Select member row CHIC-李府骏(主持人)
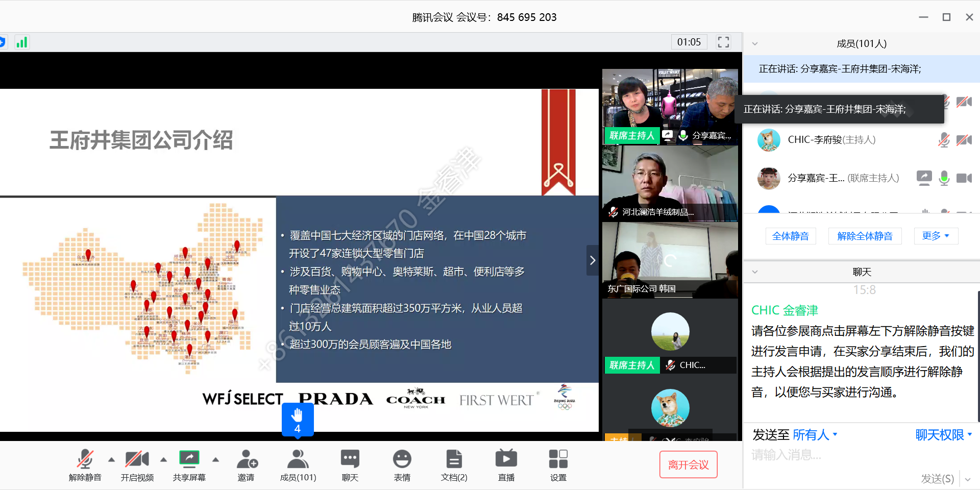 [x=862, y=140]
